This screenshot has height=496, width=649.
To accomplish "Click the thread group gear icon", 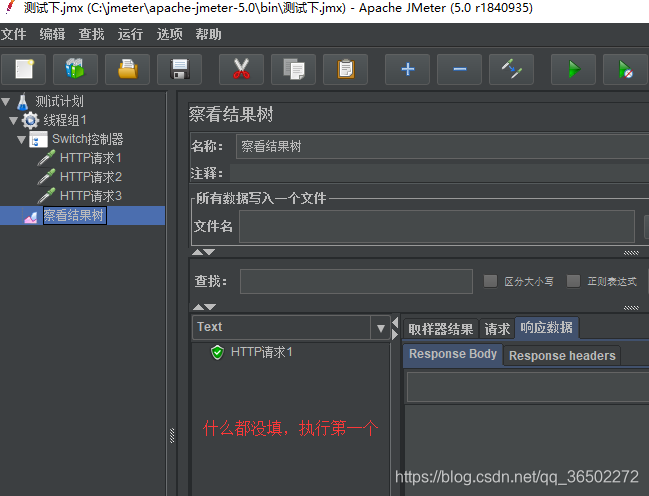I will 30,120.
